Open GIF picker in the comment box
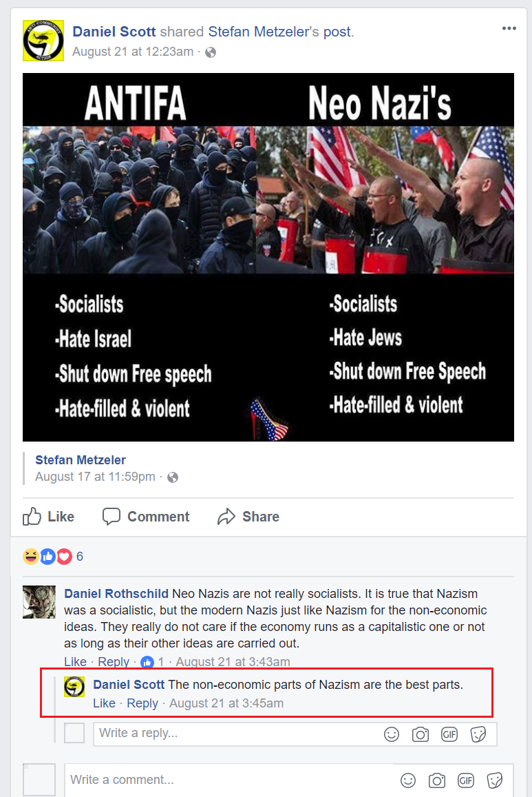This screenshot has height=797, width=532. (466, 780)
